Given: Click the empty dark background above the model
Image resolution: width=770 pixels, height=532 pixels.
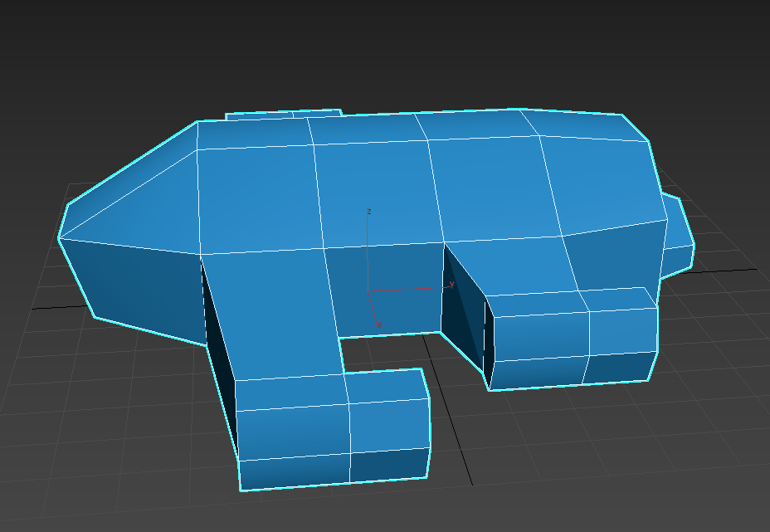Looking at the screenshot, I should [382, 50].
